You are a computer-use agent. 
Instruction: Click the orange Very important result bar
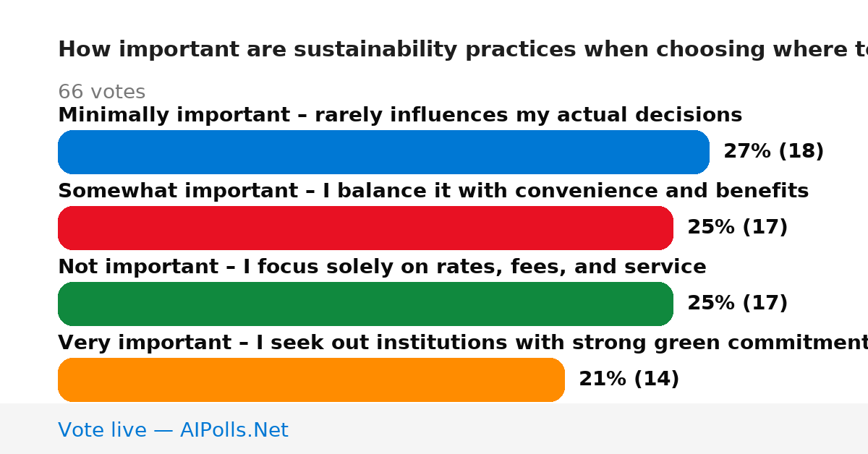311,380
